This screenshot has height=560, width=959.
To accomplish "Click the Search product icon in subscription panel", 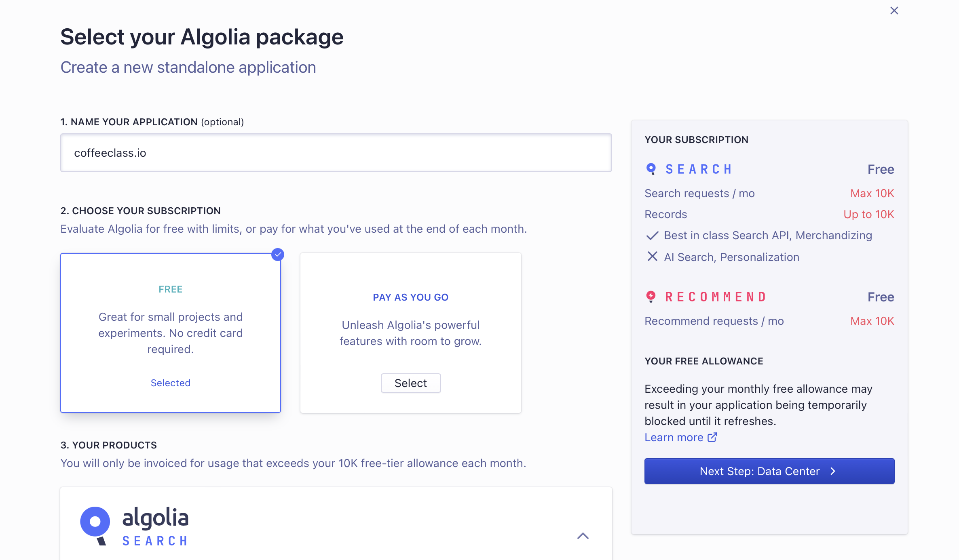I will [x=651, y=169].
